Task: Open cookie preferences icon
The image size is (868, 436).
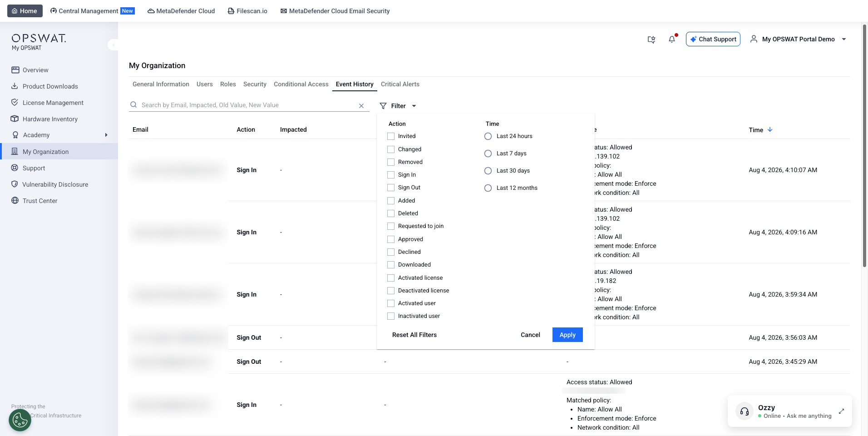Action: pyautogui.click(x=20, y=420)
